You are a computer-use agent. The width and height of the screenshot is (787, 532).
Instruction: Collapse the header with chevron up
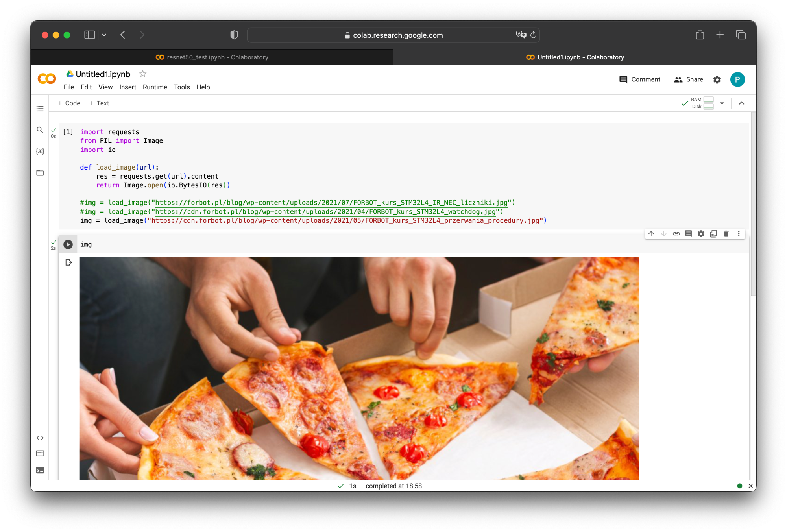click(x=741, y=103)
